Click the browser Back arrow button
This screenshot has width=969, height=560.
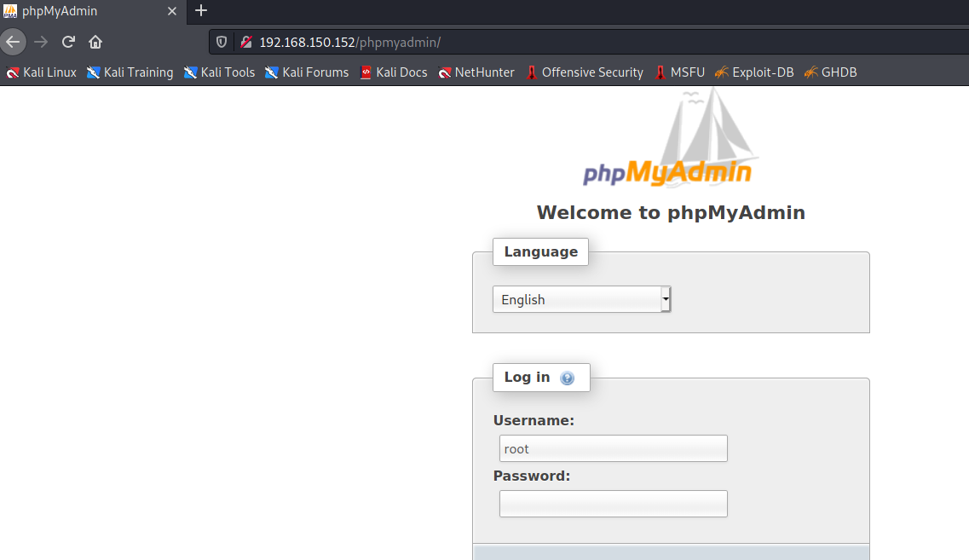(x=13, y=42)
